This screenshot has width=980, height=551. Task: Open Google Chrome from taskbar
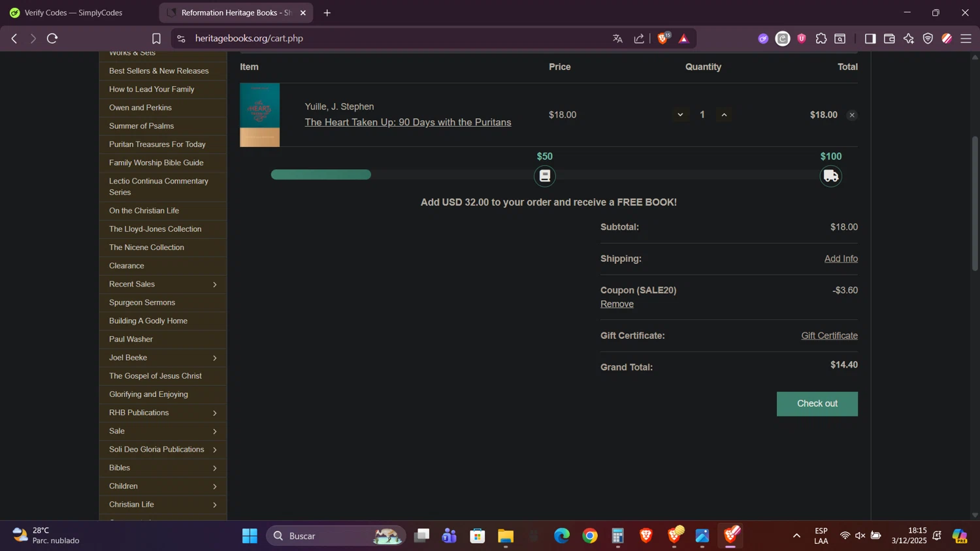tap(590, 536)
